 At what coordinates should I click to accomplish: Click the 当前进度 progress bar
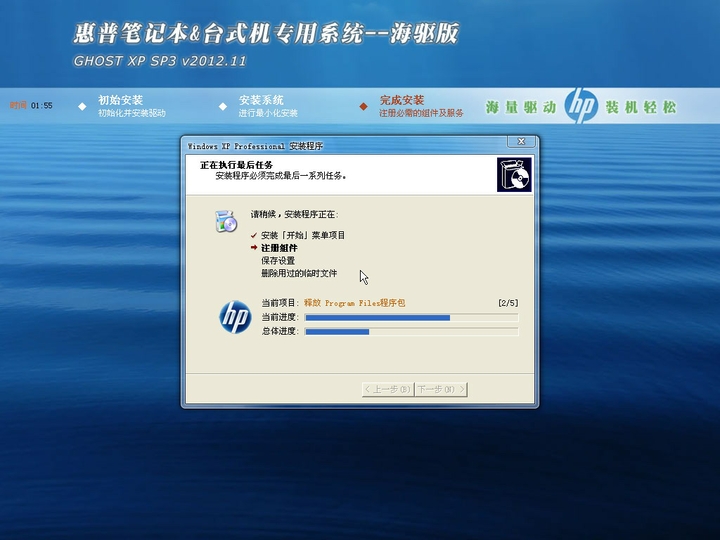(x=410, y=317)
